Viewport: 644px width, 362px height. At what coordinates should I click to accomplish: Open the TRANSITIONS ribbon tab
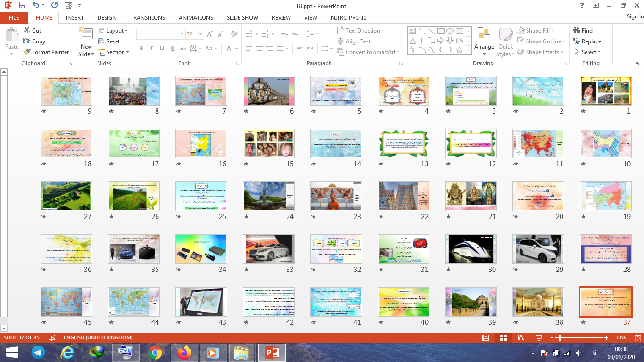pos(148,17)
